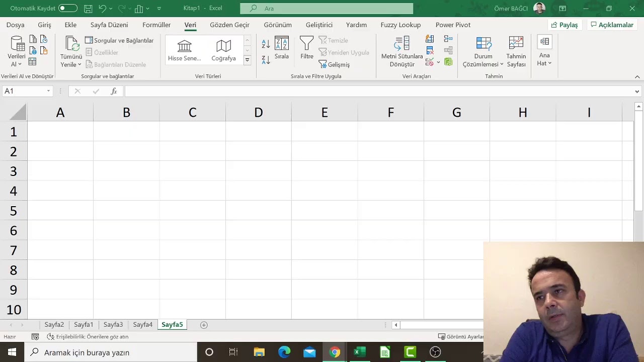Viewport: 644px width, 362px height.
Task: Click the chart icon in quick access toolbar
Action: tap(139, 9)
